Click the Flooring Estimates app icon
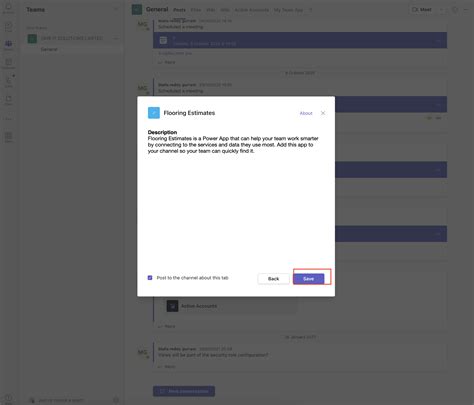Screen dimensions: 474x405 [x=154, y=113]
